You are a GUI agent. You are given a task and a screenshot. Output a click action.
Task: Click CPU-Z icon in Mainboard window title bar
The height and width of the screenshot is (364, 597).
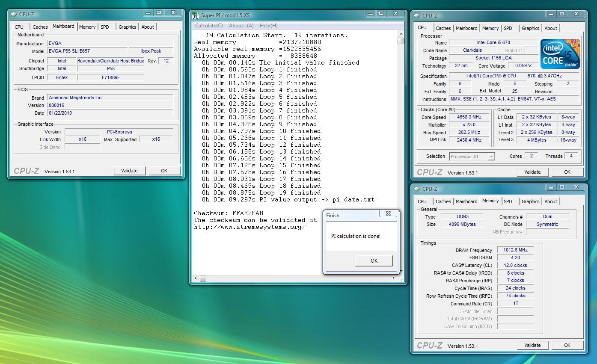[x=14, y=15]
